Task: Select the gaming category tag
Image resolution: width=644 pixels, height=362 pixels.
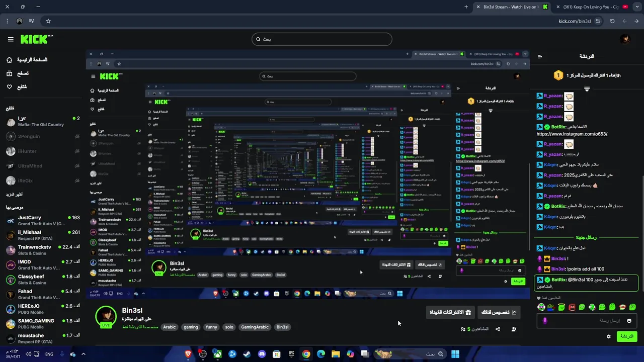Action: 191,327
